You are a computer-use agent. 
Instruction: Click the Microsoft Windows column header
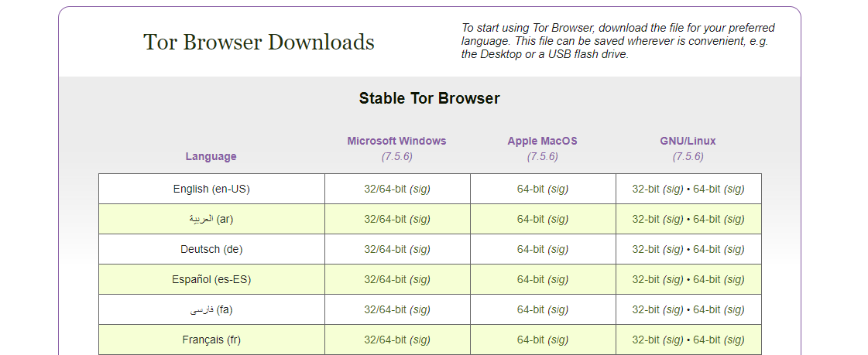tap(396, 141)
